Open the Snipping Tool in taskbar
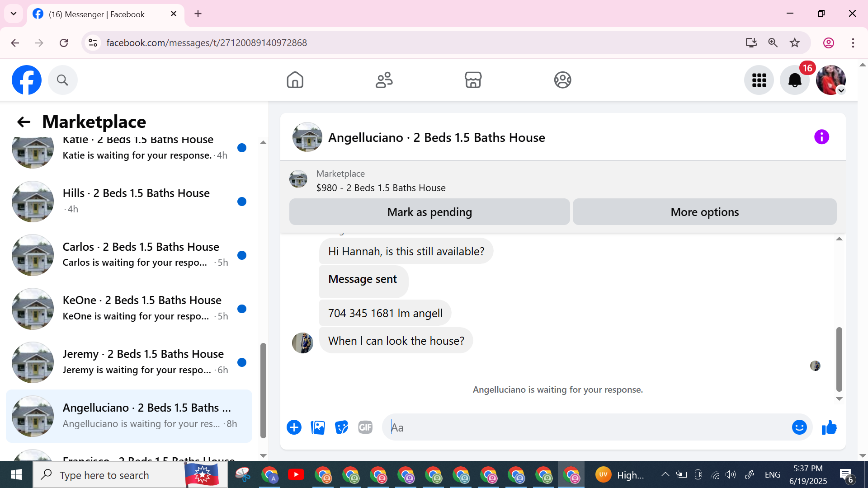 coord(243,475)
